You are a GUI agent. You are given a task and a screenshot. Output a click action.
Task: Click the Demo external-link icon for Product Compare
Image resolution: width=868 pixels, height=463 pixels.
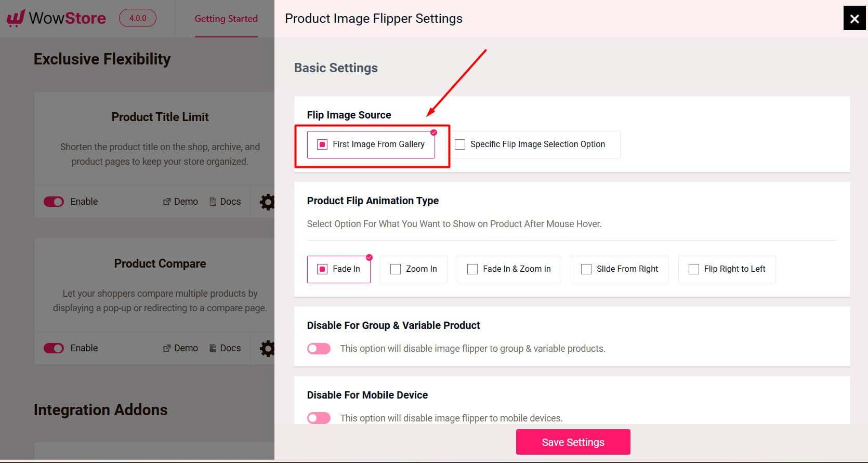pyautogui.click(x=167, y=348)
